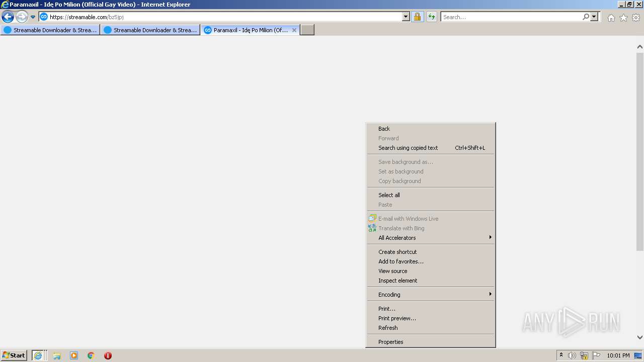The height and width of the screenshot is (362, 644).
Task: Choose Print... in the context menu
Action: [x=431, y=309]
